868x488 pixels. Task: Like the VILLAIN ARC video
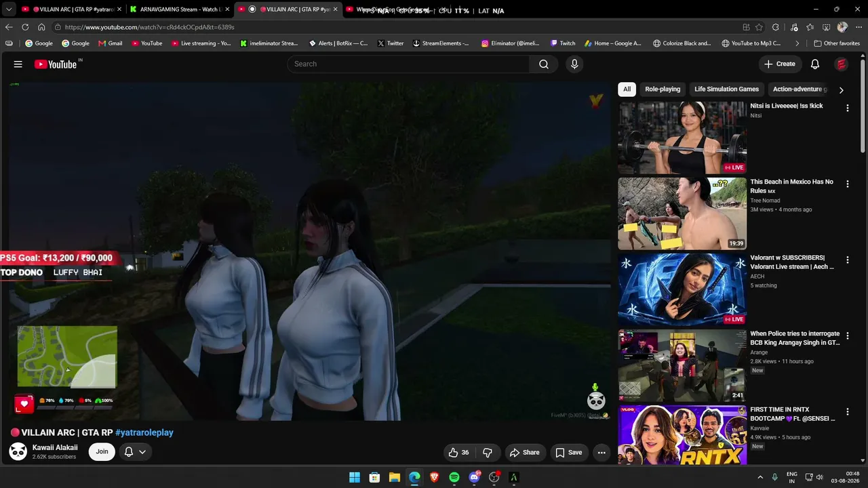coord(459,452)
